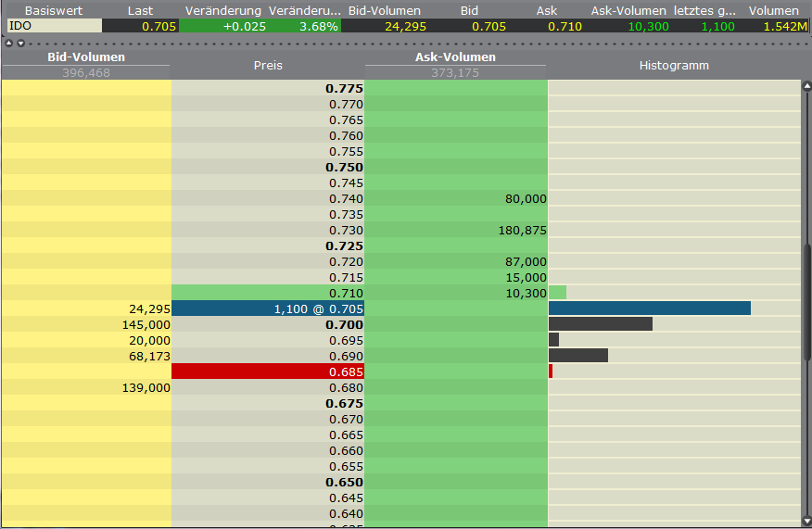Click the bid volume 145,000 cell

(x=86, y=324)
